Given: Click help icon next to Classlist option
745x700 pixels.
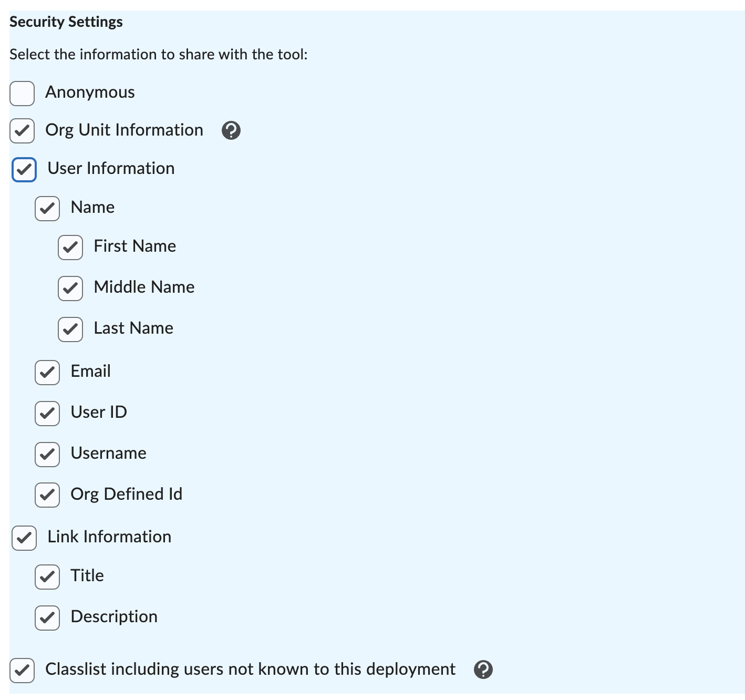Looking at the screenshot, I should pyautogui.click(x=483, y=670).
